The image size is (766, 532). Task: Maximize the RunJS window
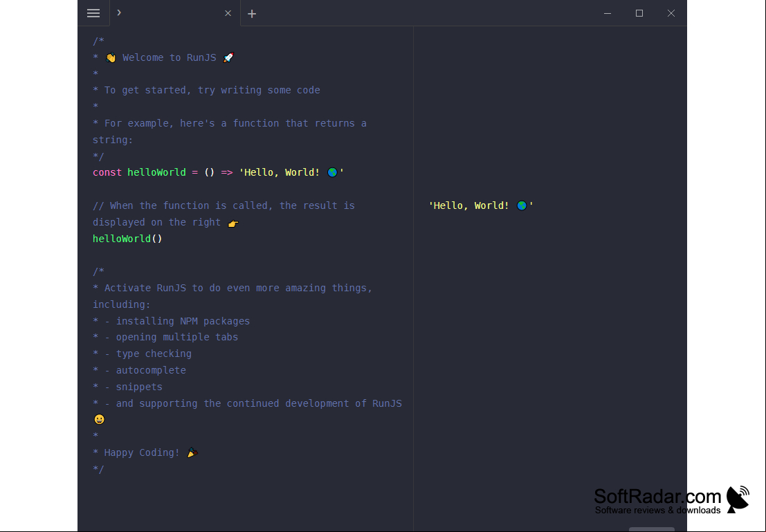639,13
